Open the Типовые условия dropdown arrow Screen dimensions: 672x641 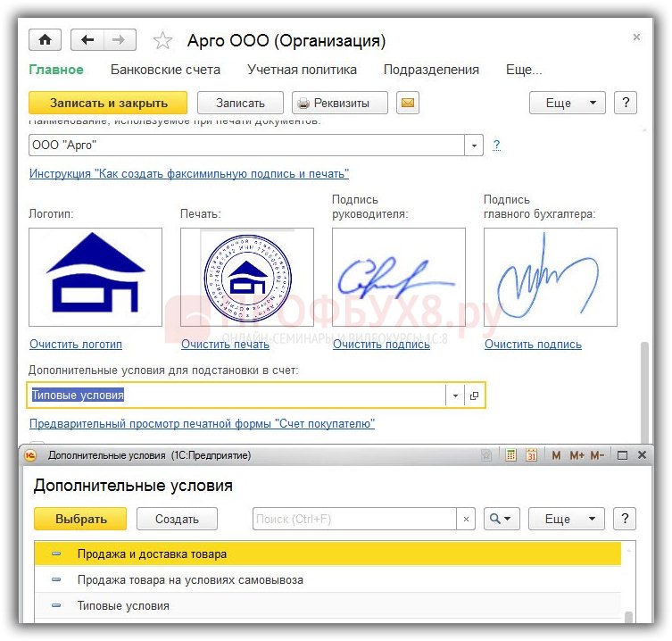[455, 395]
